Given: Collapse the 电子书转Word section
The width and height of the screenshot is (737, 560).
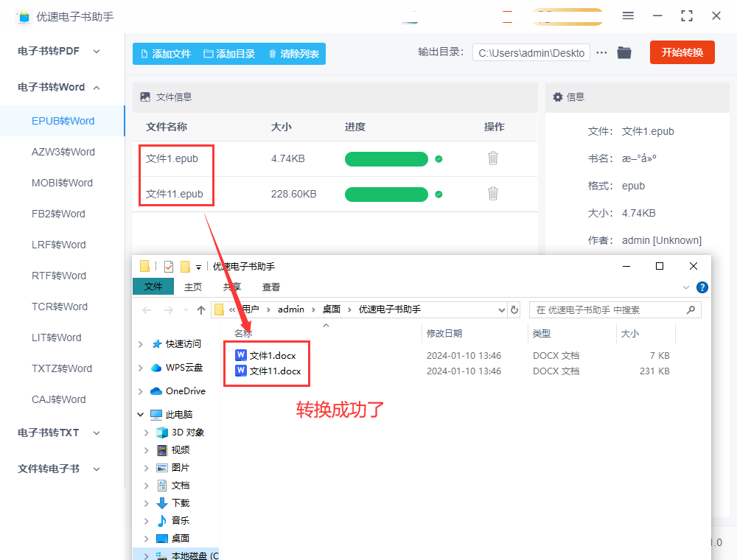Looking at the screenshot, I should tap(97, 88).
